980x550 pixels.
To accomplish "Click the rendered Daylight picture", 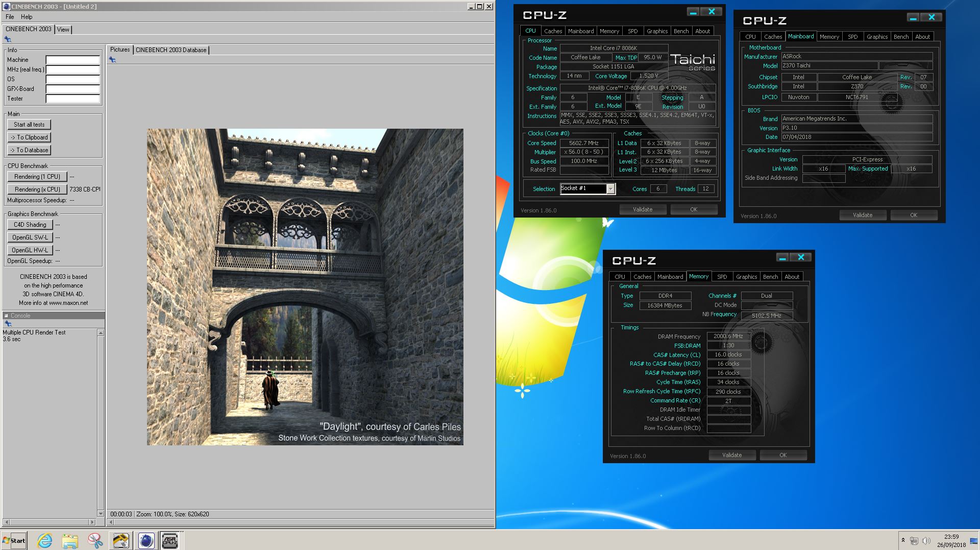I will coord(305,287).
